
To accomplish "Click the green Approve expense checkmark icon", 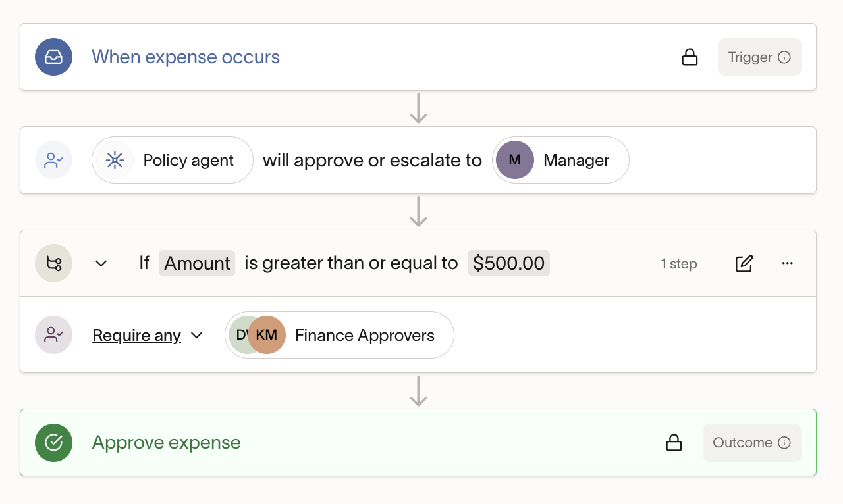I will (x=53, y=443).
